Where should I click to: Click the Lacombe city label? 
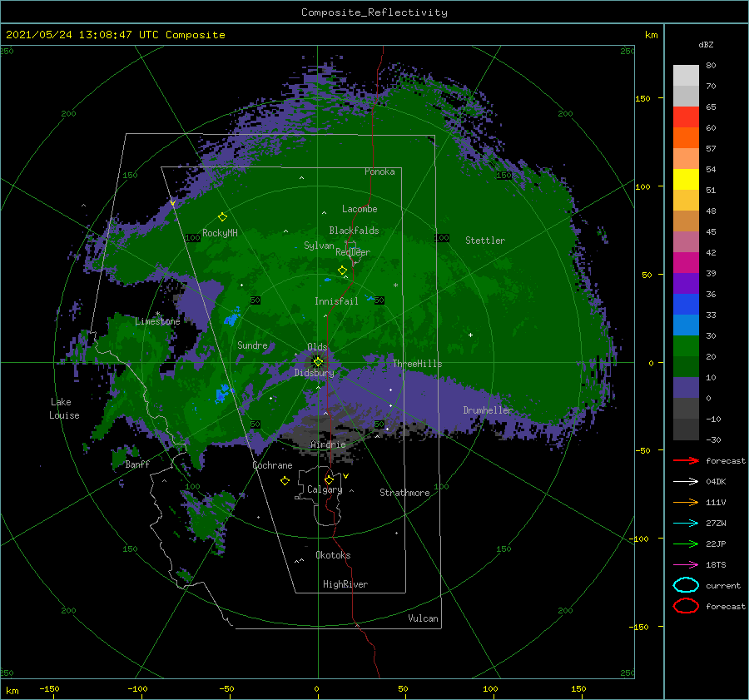coord(360,209)
